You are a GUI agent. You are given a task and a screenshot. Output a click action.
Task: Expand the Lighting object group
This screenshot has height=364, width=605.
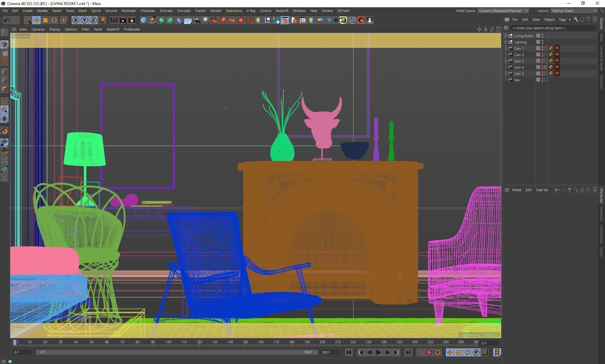tap(506, 42)
